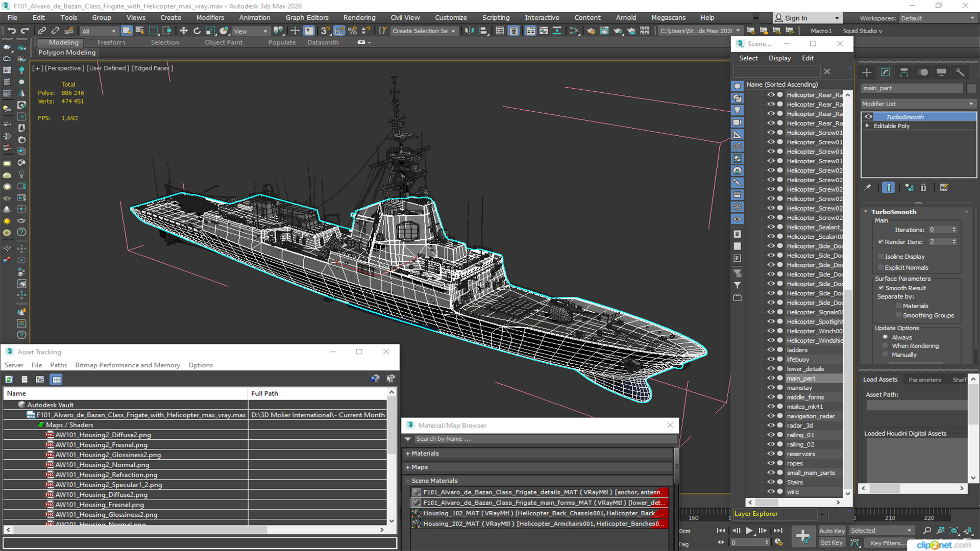Open the Selected key mode dropdown
This screenshot has height=551, width=980.
pos(881,531)
